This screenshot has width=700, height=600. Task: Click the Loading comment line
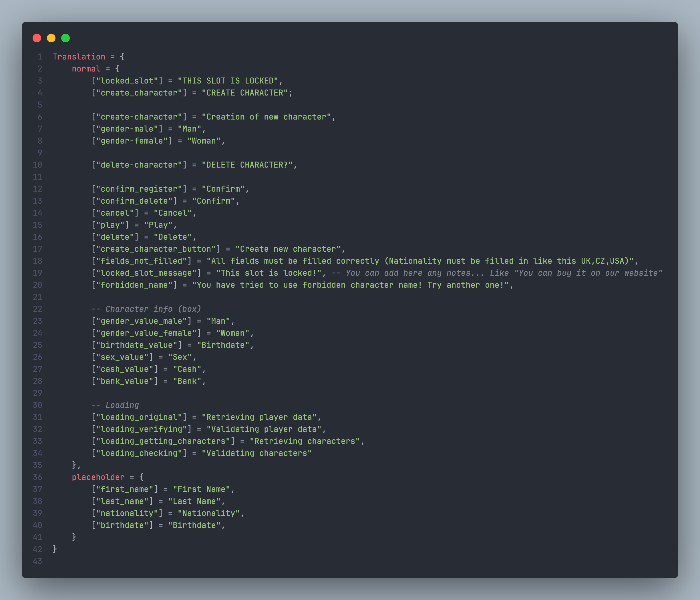click(x=115, y=405)
